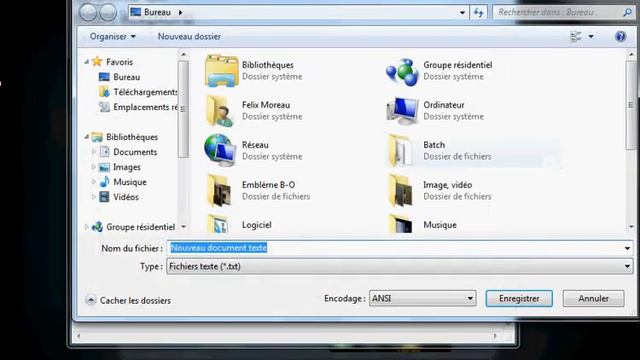Click the change view icon
The height and width of the screenshot is (360, 640).
tap(576, 36)
